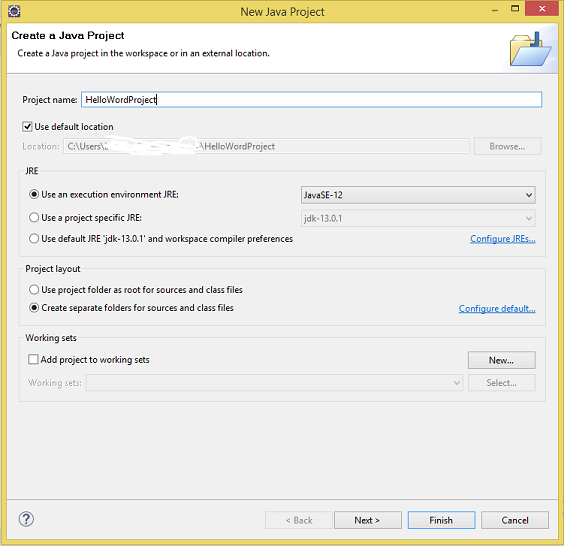This screenshot has width=564, height=546.
Task: Select Use a project specific JRE option
Action: 34,218
